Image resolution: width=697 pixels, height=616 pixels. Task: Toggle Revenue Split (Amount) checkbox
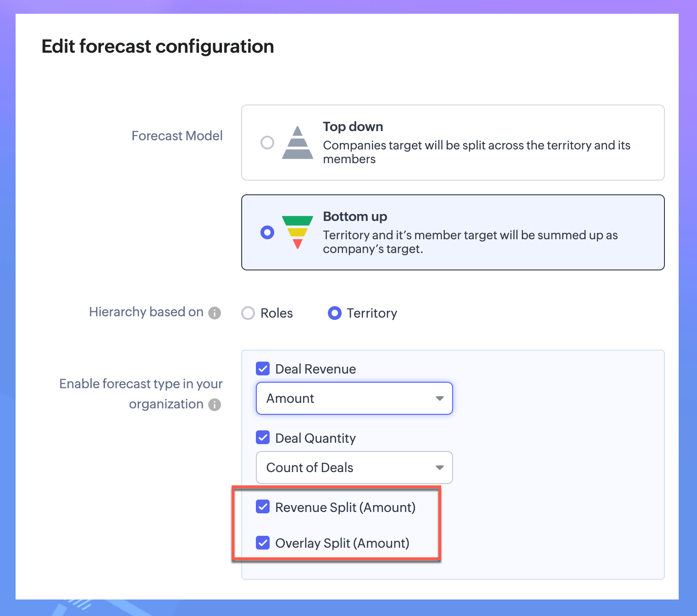[263, 507]
